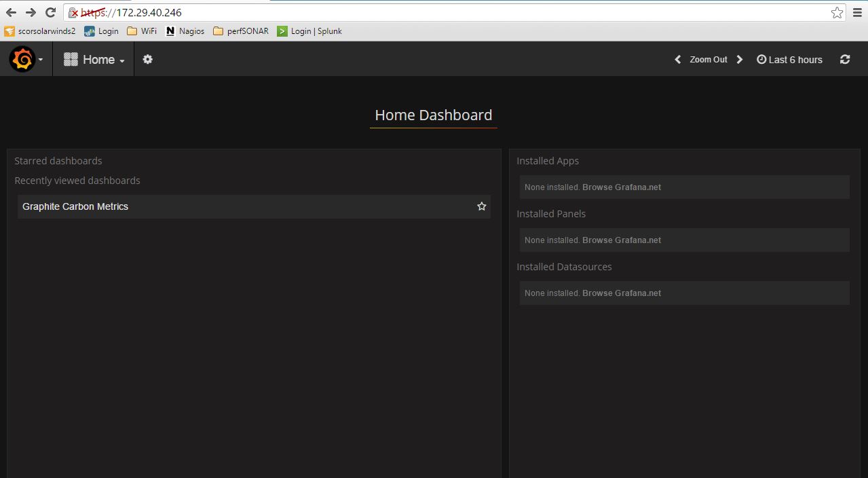
Task: Open the Login | Splunk bookmark
Action: (x=309, y=31)
